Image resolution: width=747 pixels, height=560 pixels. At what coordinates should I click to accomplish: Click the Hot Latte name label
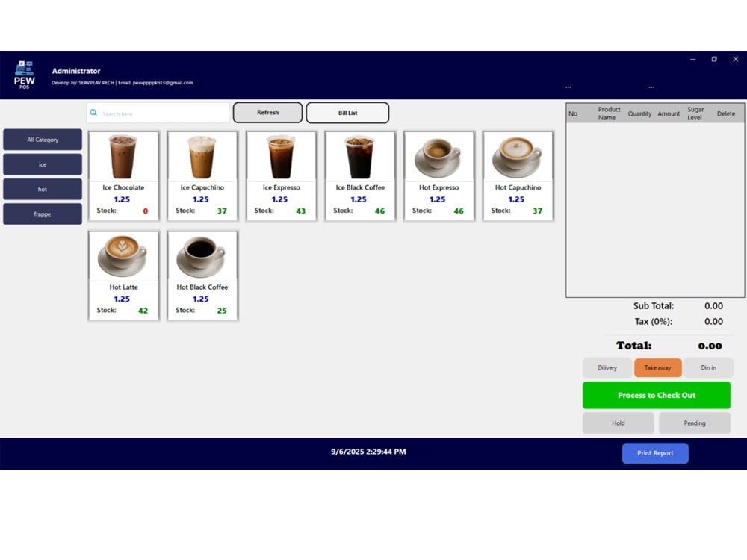[123, 287]
